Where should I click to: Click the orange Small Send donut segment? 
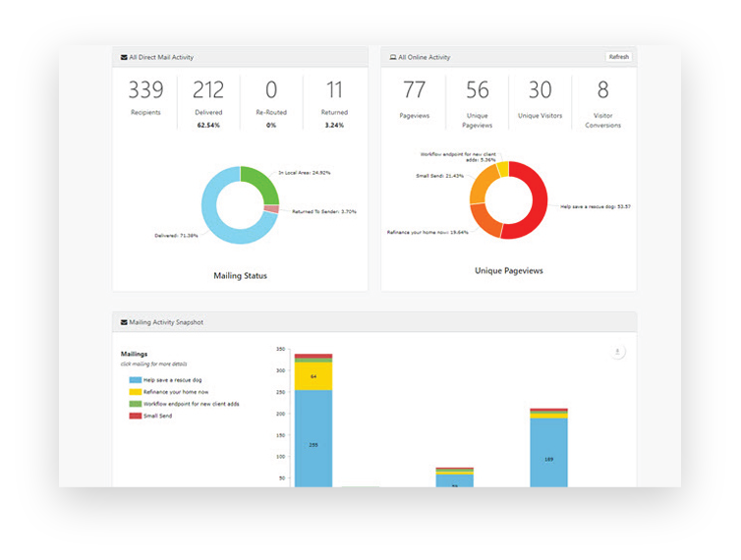(482, 186)
